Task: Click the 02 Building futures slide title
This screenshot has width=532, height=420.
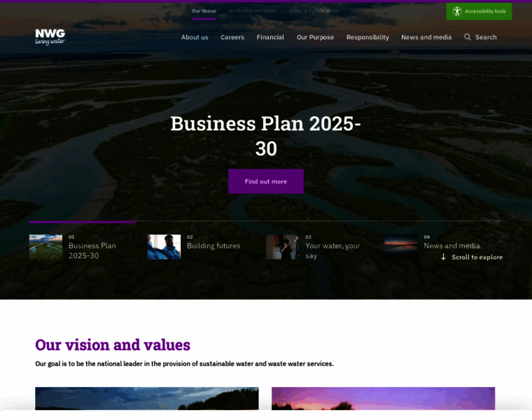Action: coord(213,246)
